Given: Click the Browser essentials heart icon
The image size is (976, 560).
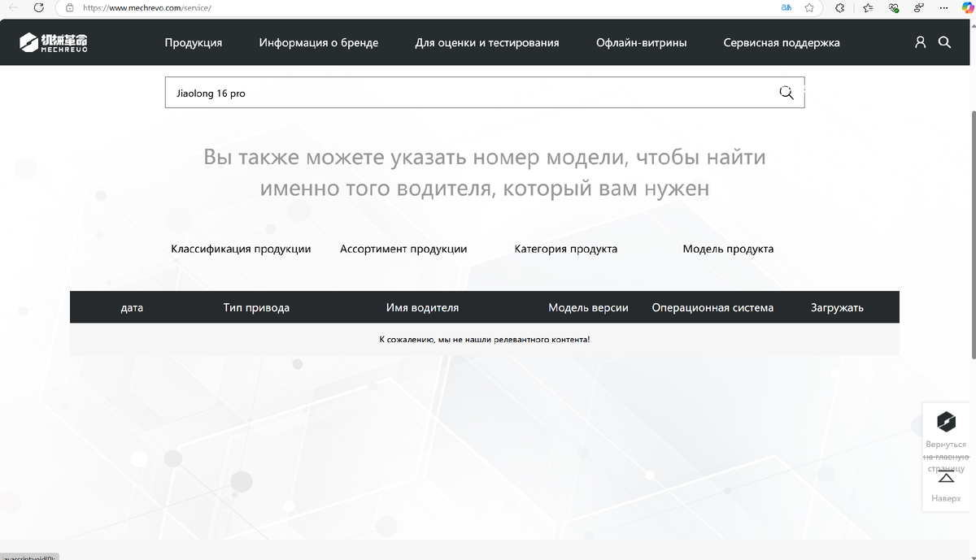Looking at the screenshot, I should 892,7.
